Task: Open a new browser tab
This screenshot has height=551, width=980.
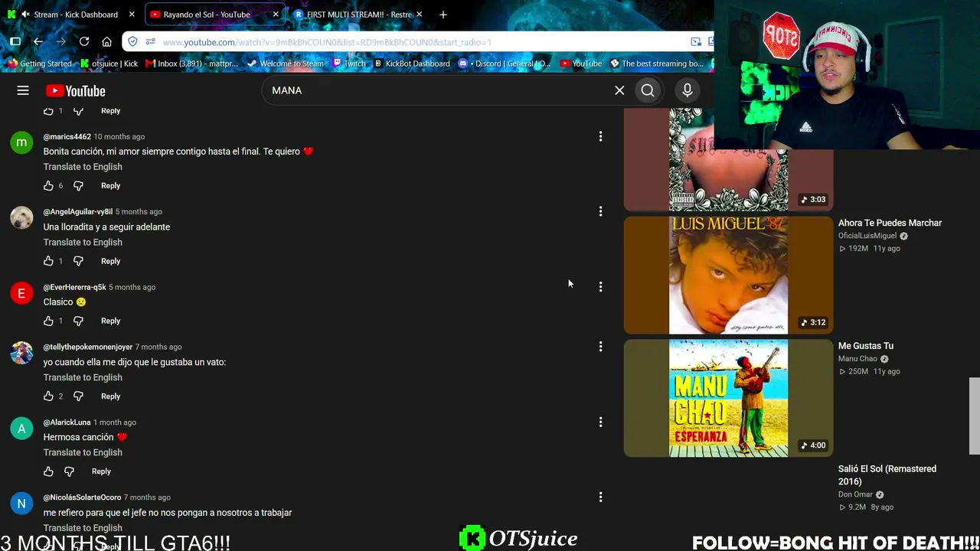Action: click(x=443, y=15)
